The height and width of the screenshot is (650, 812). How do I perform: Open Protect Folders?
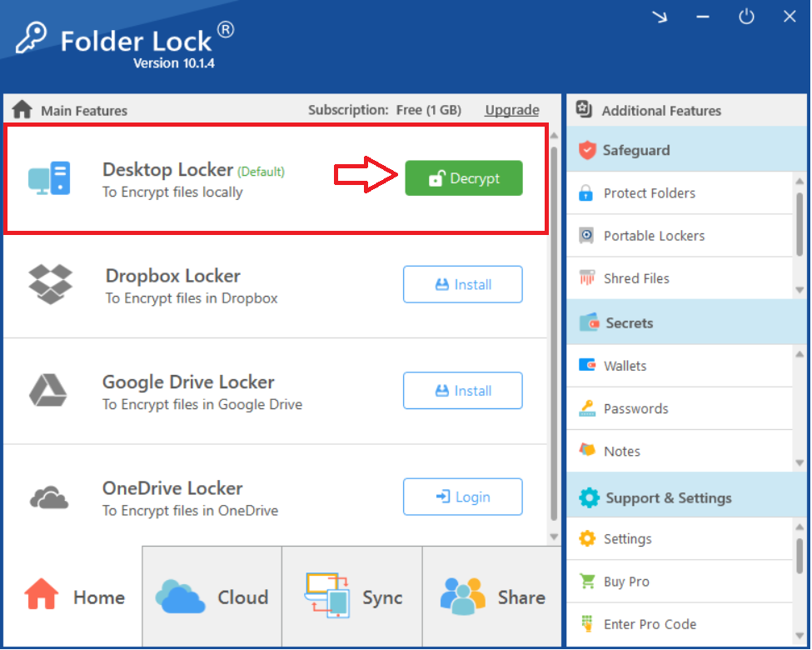point(680,192)
